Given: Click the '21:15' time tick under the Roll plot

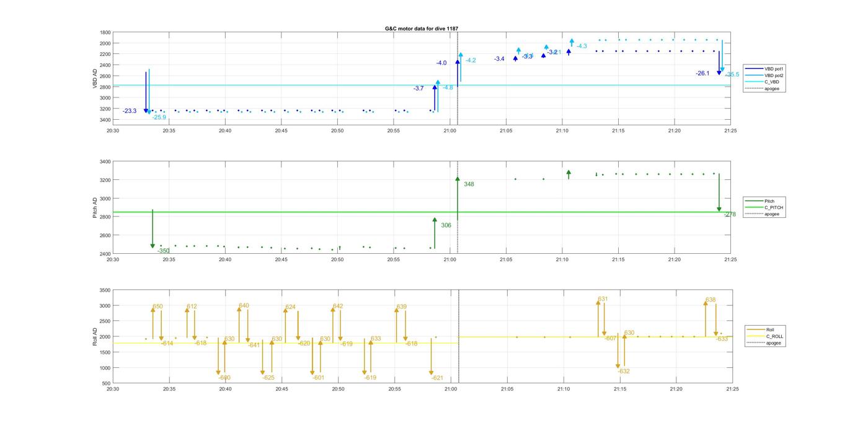Looking at the screenshot, I should 619,390.
